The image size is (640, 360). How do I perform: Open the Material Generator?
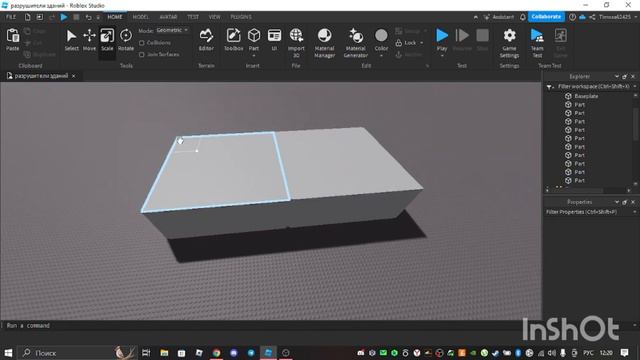click(x=356, y=43)
